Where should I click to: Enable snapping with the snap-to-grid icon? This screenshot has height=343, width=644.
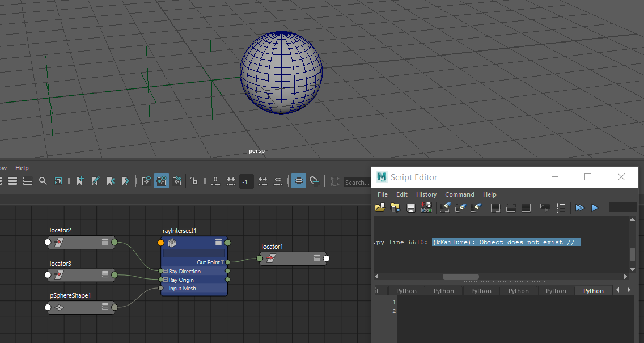[x=315, y=181]
